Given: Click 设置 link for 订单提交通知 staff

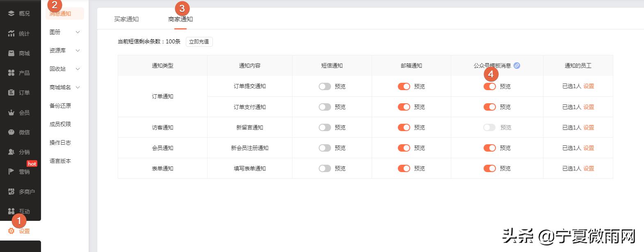Looking at the screenshot, I should [x=589, y=86].
